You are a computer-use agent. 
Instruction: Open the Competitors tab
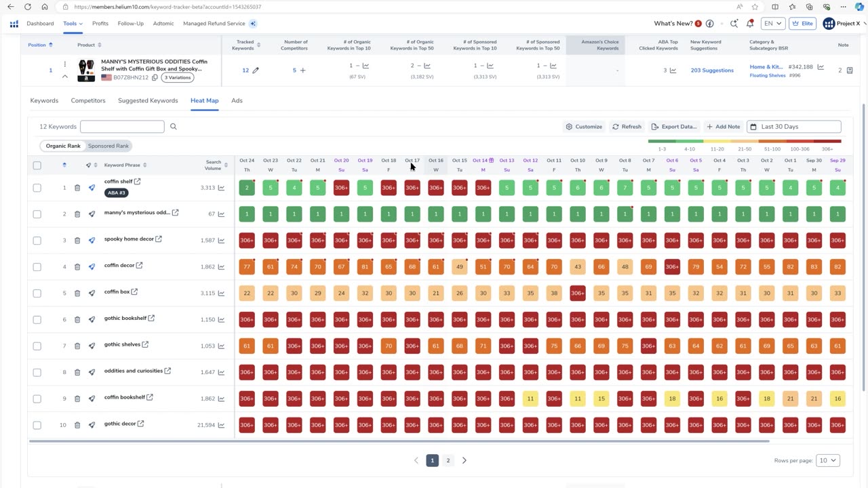pos(88,101)
